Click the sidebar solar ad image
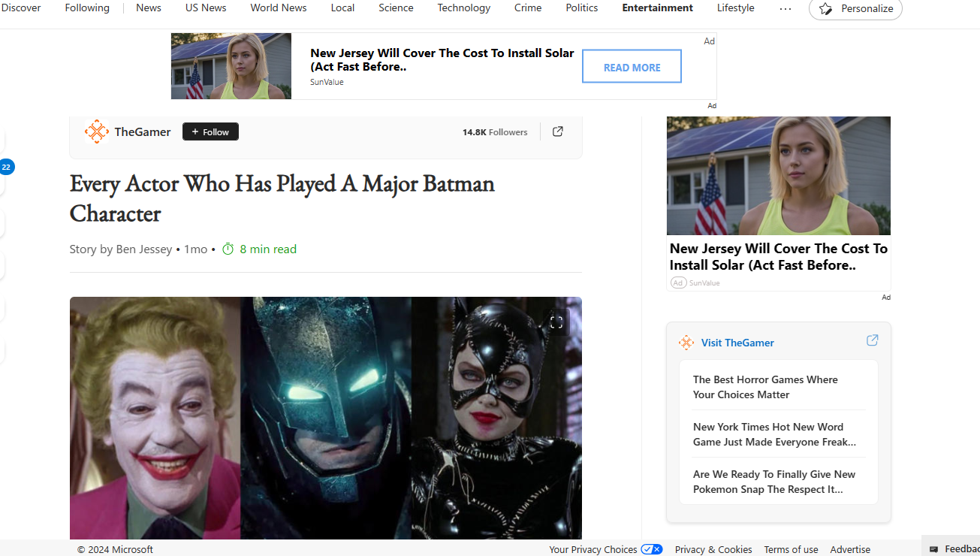The image size is (980, 556). [x=779, y=176]
